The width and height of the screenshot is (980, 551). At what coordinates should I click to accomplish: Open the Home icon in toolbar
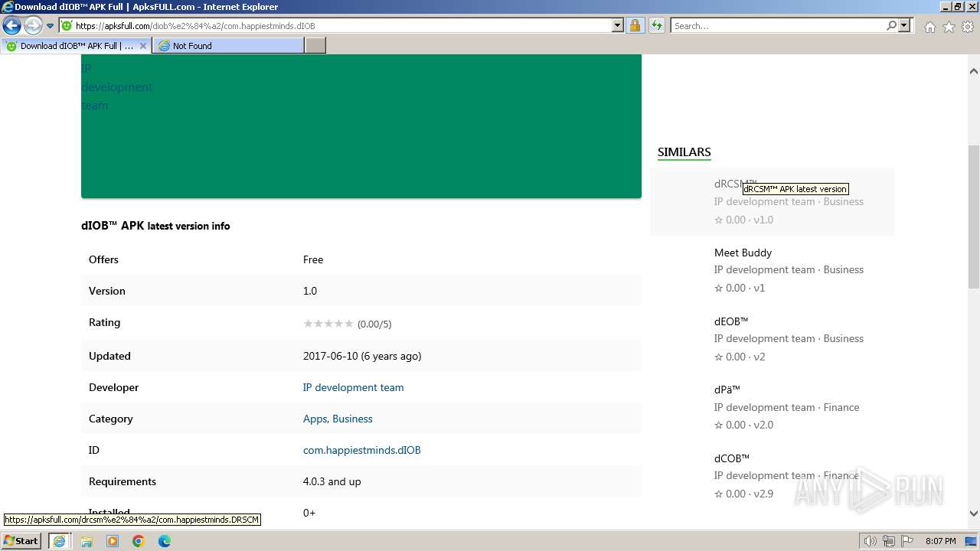point(929,27)
